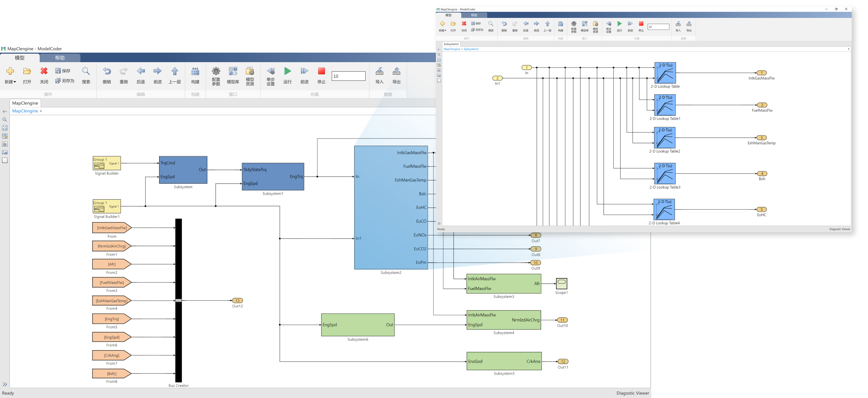Viewport: 868px width, 398px height.
Task: Expand the 新建 dropdown arrow in main window
Action: [15, 82]
